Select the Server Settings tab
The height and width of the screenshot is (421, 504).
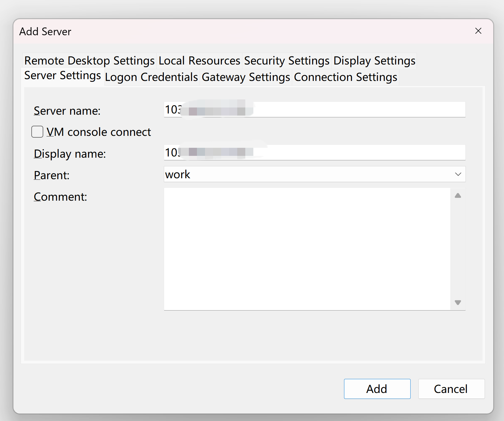[x=63, y=76]
